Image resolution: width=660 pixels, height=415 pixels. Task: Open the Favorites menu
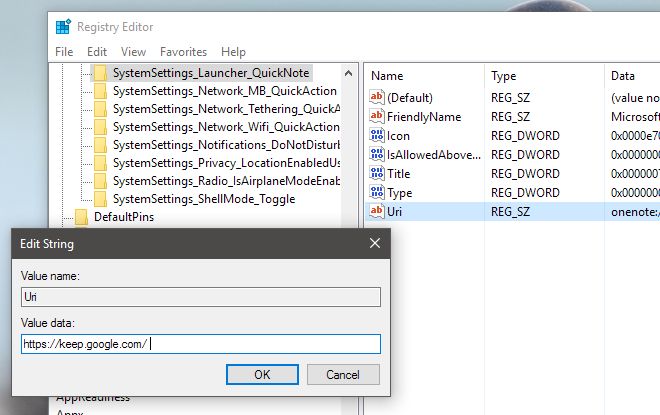coord(184,52)
